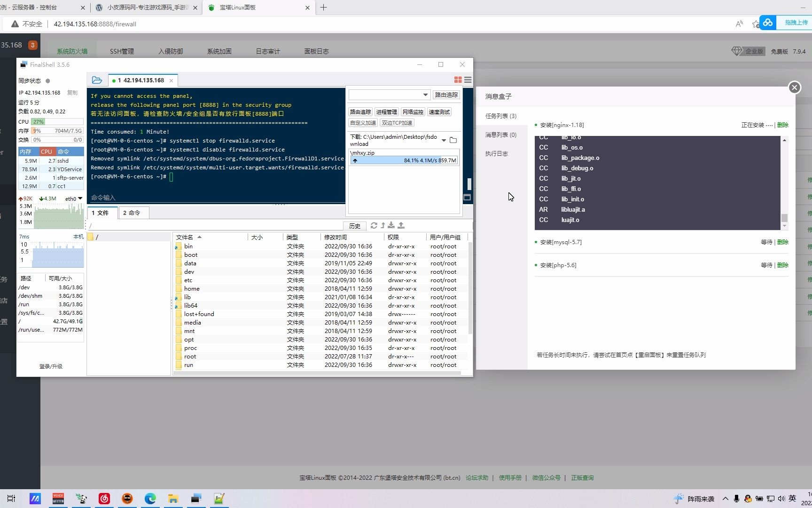Click the download icon in file toolbar
Viewport: 812px width, 508px height.
click(x=391, y=225)
